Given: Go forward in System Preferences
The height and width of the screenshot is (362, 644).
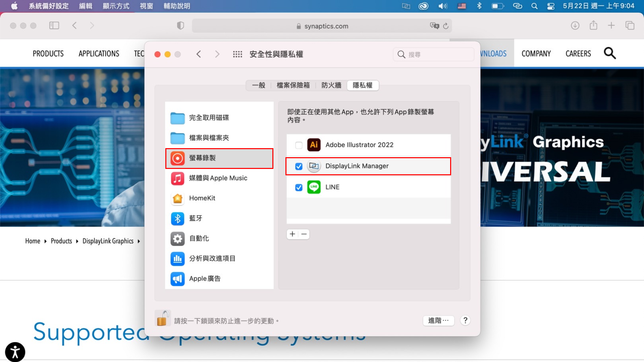Looking at the screenshot, I should tap(217, 54).
